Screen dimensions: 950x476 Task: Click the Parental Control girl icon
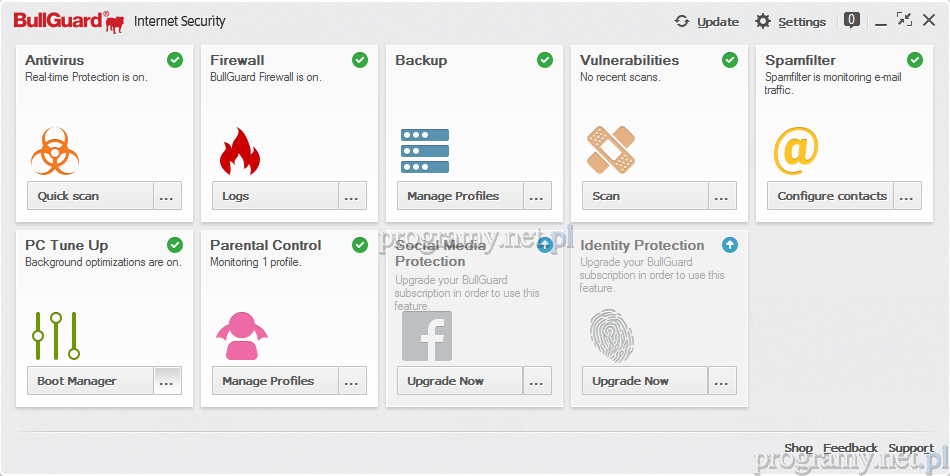241,336
